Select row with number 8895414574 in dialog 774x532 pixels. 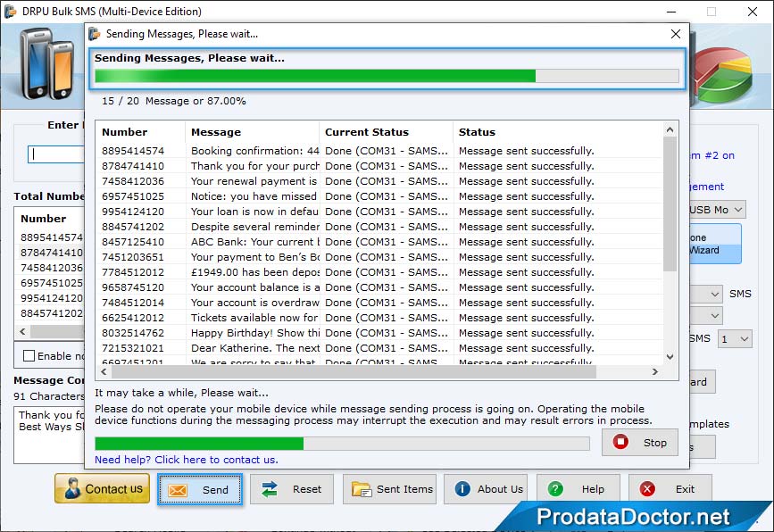point(379,151)
